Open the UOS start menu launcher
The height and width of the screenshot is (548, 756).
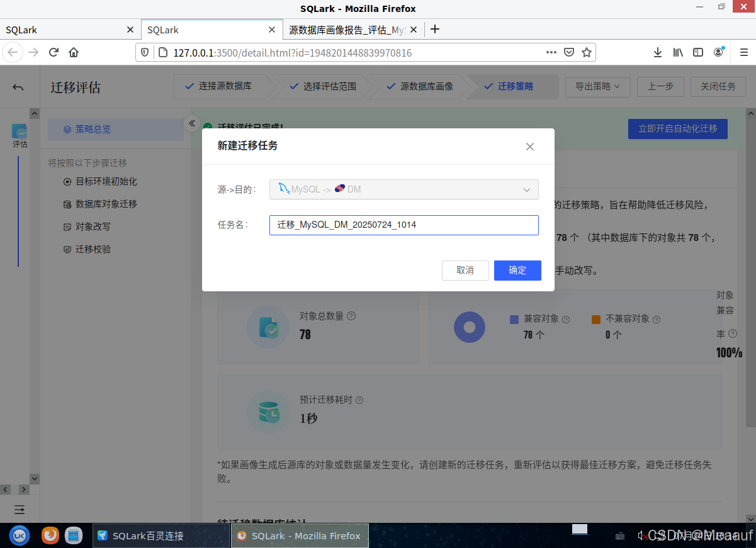pyautogui.click(x=20, y=535)
